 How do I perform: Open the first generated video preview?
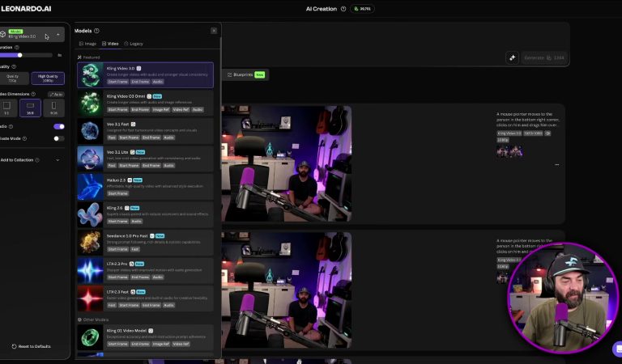pyautogui.click(x=287, y=163)
